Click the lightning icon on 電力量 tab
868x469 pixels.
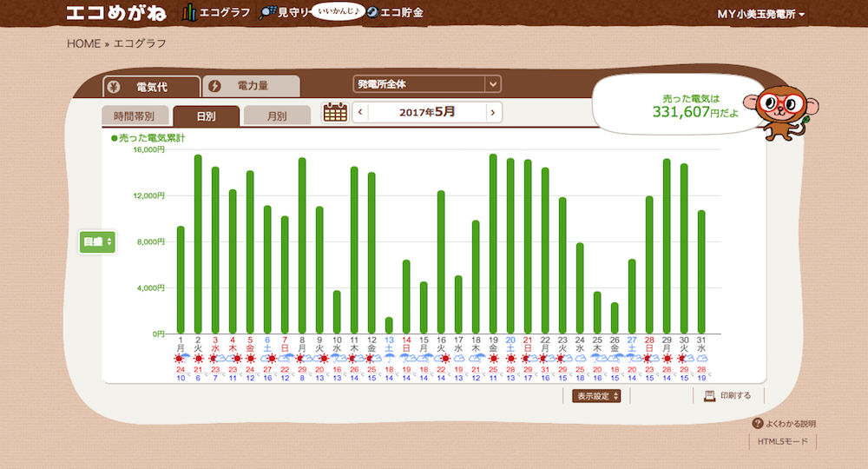[214, 86]
